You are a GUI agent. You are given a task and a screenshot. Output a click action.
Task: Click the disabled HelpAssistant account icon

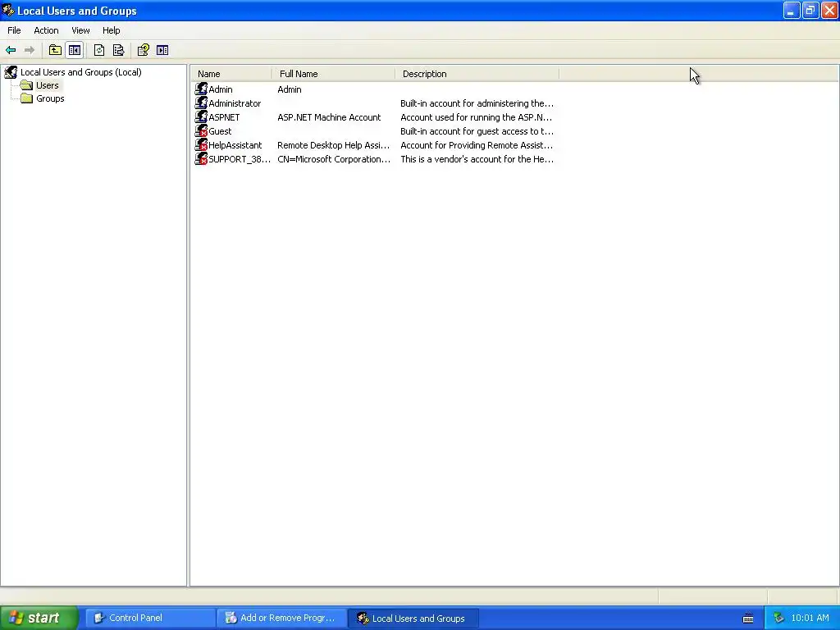pyautogui.click(x=202, y=144)
